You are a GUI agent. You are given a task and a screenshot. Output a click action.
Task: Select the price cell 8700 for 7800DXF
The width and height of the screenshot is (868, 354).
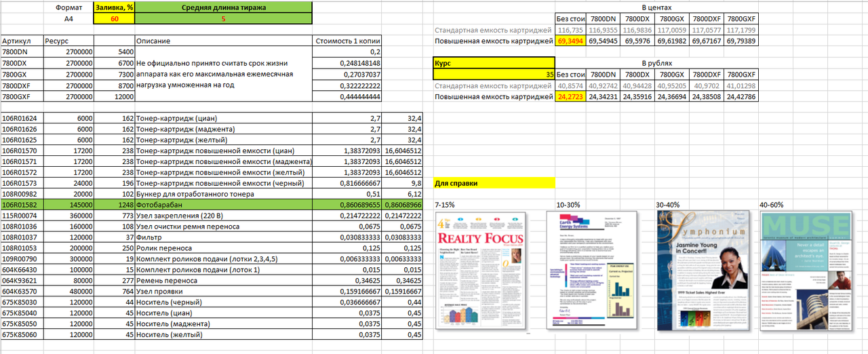click(x=115, y=85)
